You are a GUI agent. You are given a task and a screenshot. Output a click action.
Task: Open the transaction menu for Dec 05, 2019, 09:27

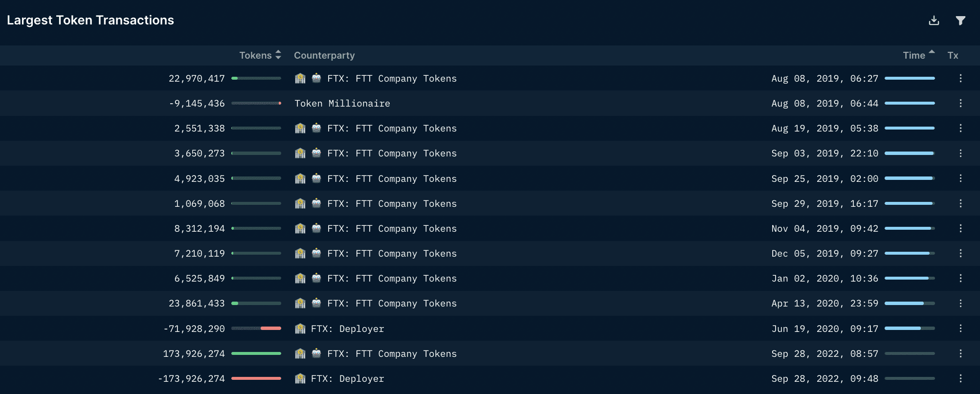960,253
